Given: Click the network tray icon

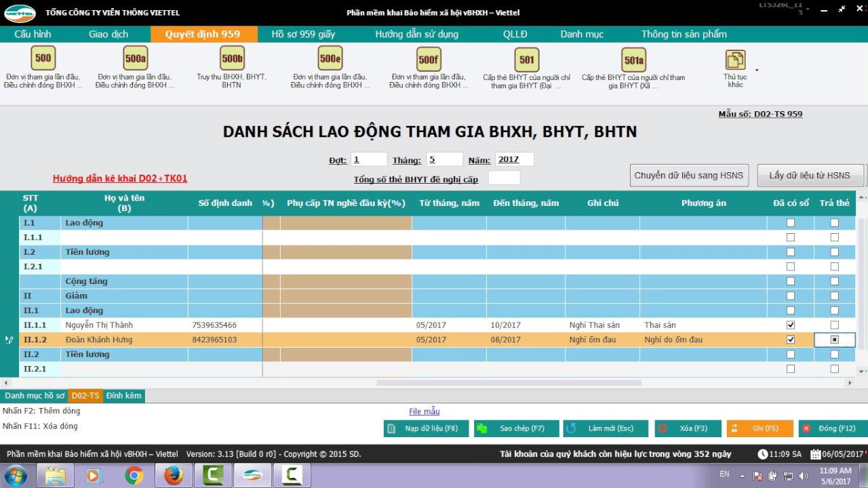Looking at the screenshot, I should [789, 476].
